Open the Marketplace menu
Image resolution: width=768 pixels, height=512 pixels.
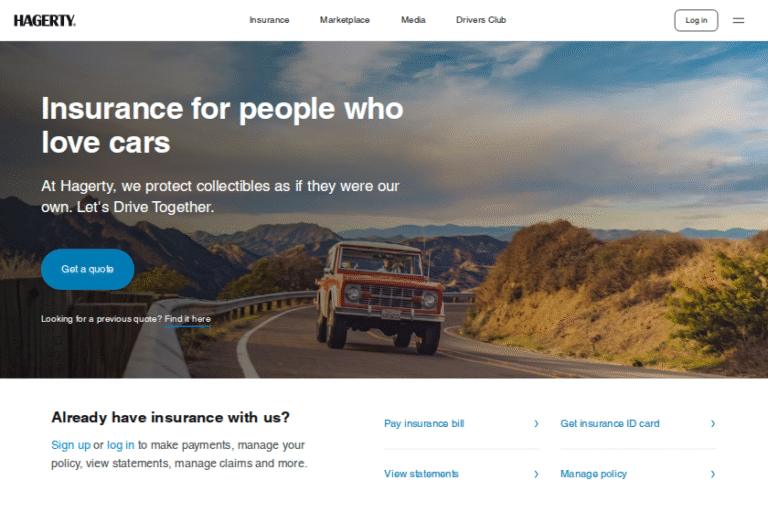(344, 20)
